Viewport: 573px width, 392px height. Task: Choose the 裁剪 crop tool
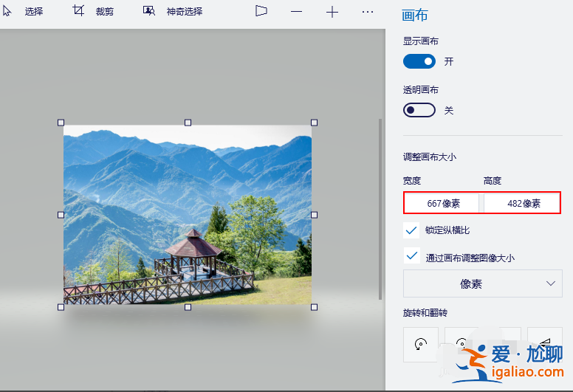pos(93,11)
